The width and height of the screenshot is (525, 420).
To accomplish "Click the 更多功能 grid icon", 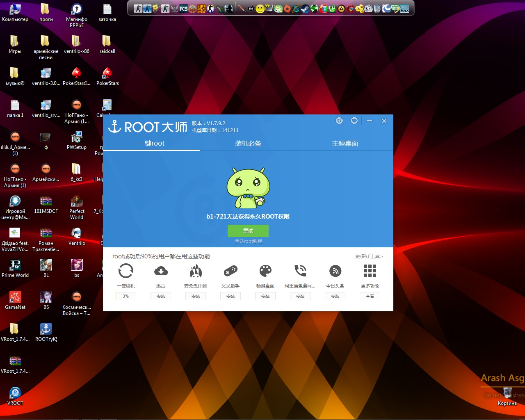I will coord(370,271).
